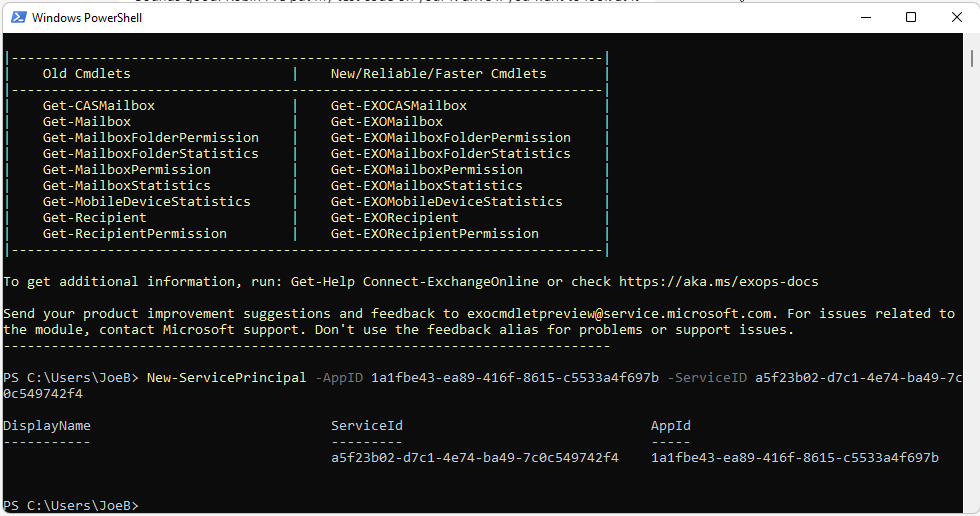Click the ServiceId value a5f23b02 in the output row

(474, 458)
